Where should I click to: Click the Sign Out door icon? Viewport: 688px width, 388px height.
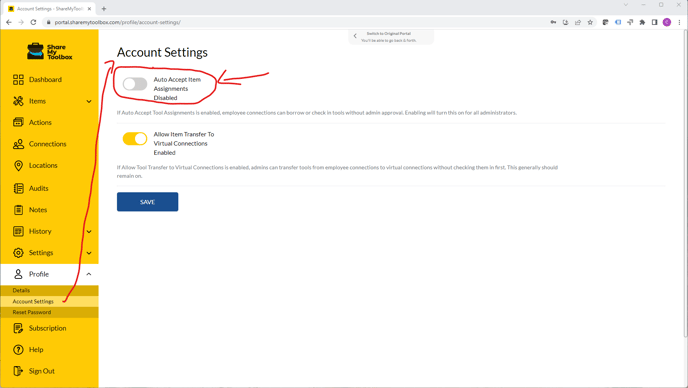(18, 371)
